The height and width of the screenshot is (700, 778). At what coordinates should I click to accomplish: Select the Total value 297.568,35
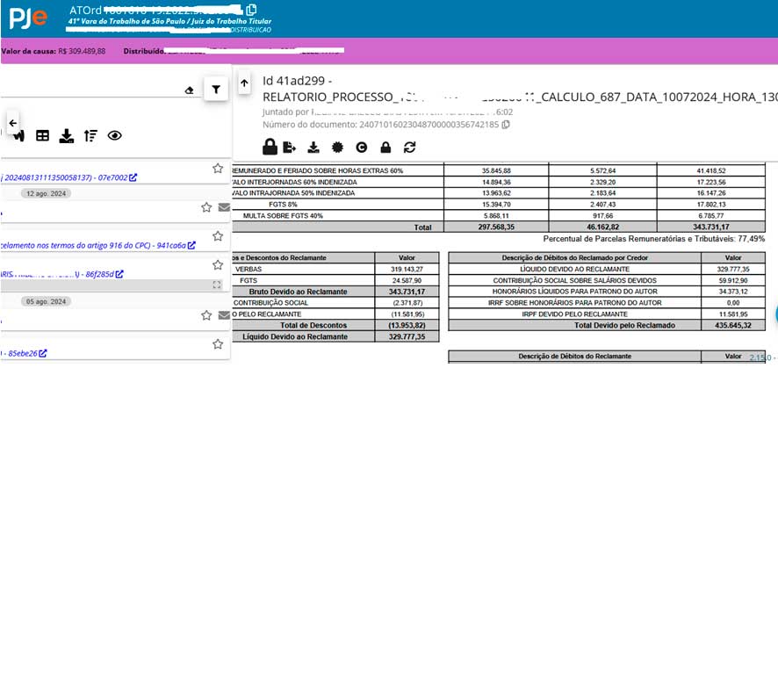[496, 227]
